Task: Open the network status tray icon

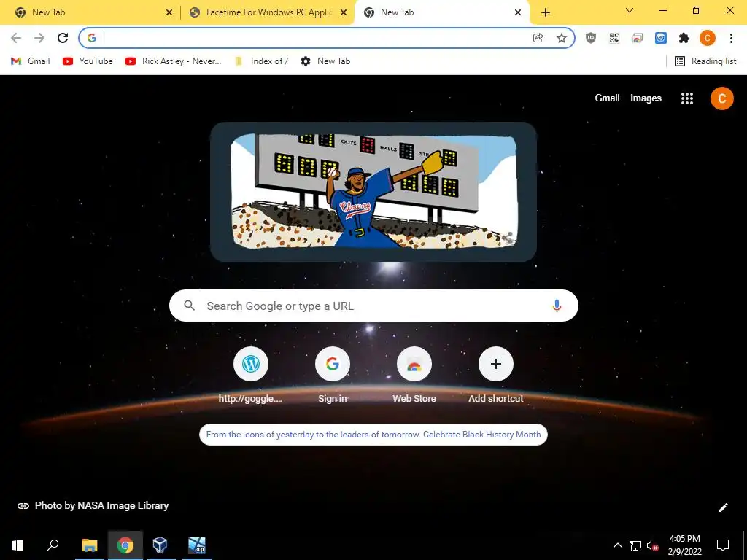Action: 635,545
